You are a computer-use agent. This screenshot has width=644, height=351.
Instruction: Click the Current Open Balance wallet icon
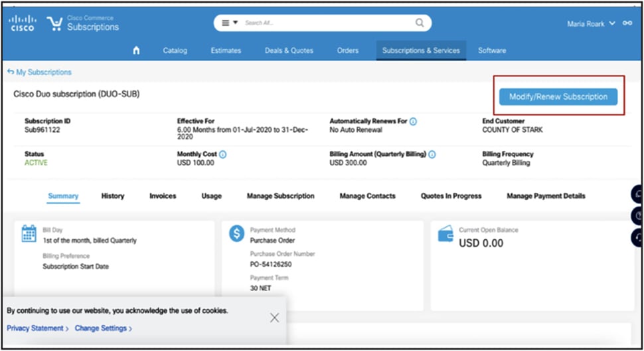445,233
